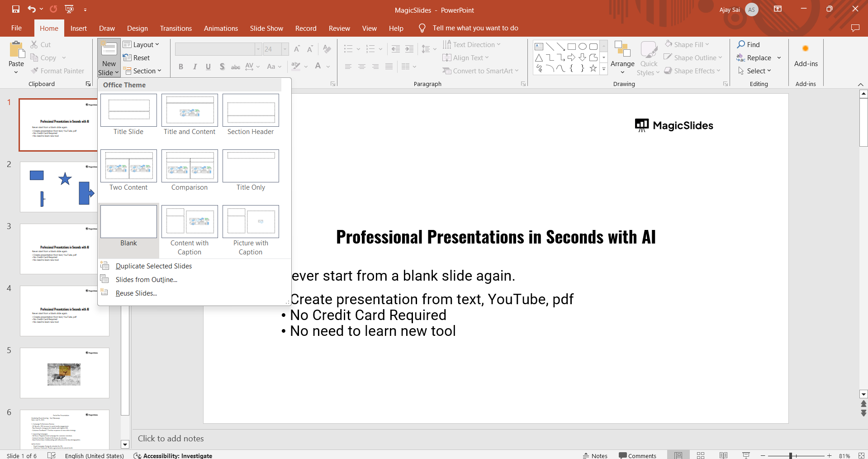868x459 pixels.
Task: Toggle Notes pane in status bar
Action: pyautogui.click(x=595, y=455)
